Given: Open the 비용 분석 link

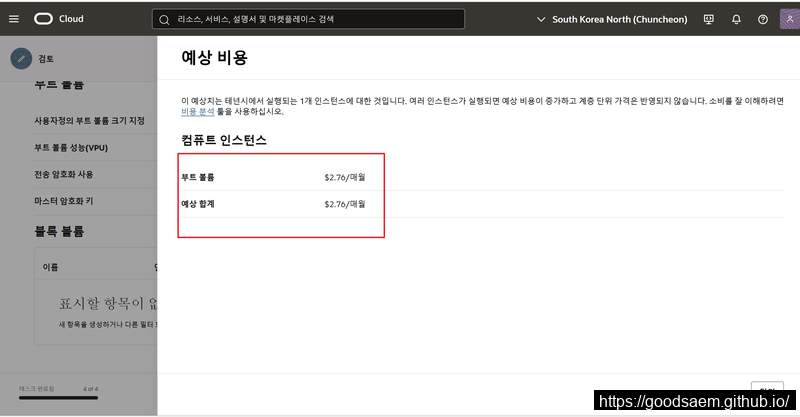Looking at the screenshot, I should [197, 111].
